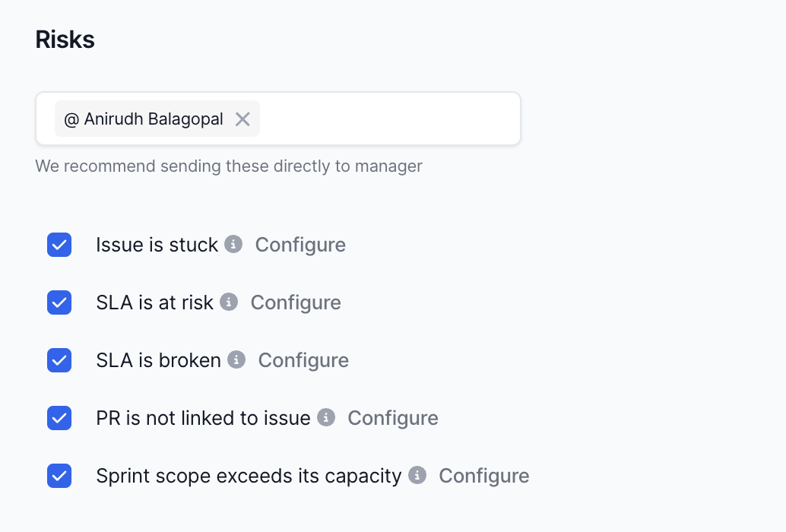This screenshot has height=532, width=786.
Task: Show info for PR is not linked to issue
Action: 326,417
